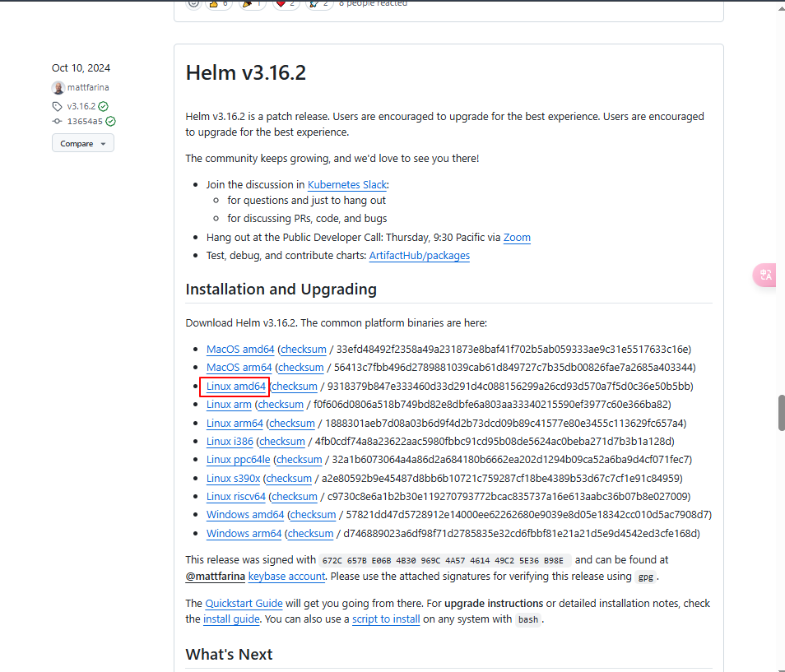Viewport: 785px width, 672px height.
Task: Click the verified checkmark next to v3.16.2
Action: tap(103, 106)
